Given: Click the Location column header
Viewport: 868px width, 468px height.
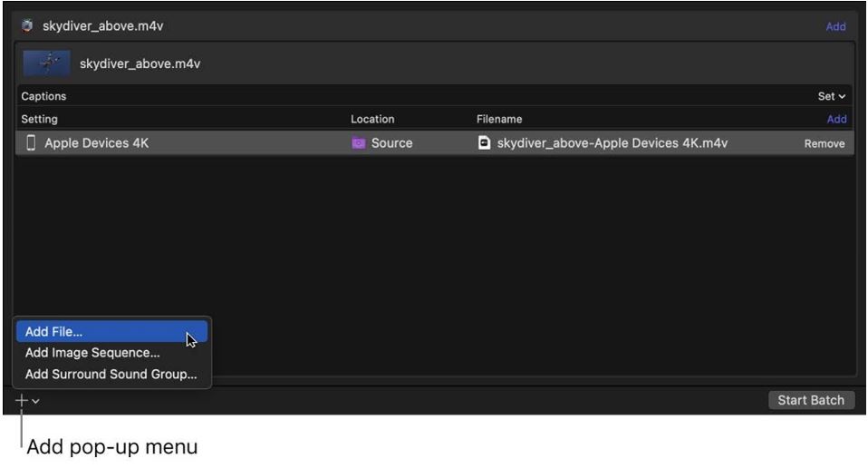Looking at the screenshot, I should [372, 119].
